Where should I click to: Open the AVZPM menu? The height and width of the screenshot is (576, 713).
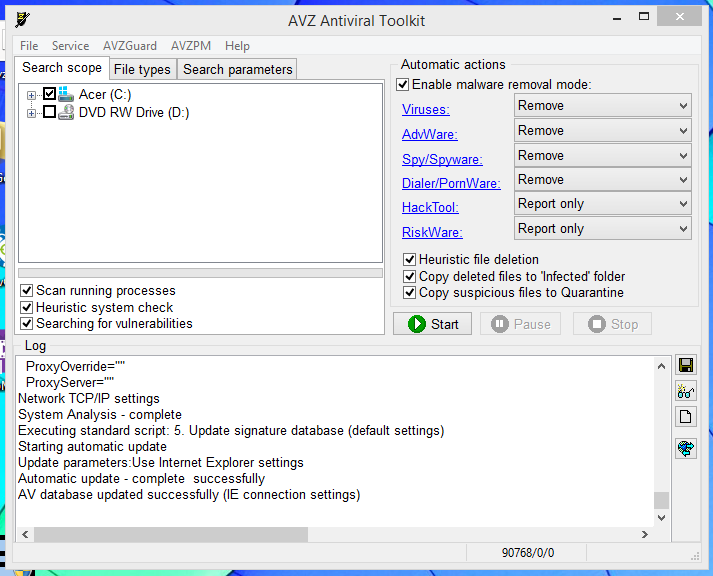click(191, 46)
